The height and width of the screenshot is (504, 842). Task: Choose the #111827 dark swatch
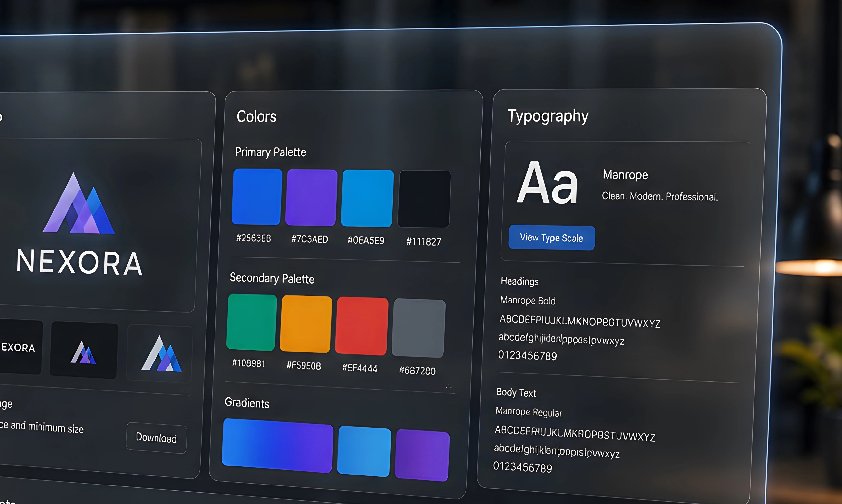point(424,199)
